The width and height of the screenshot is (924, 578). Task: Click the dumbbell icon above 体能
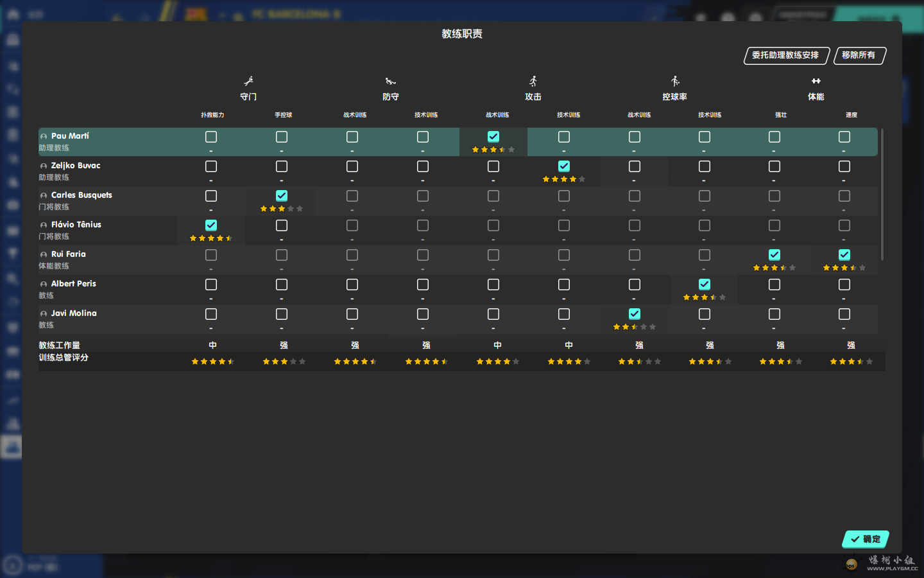[816, 81]
